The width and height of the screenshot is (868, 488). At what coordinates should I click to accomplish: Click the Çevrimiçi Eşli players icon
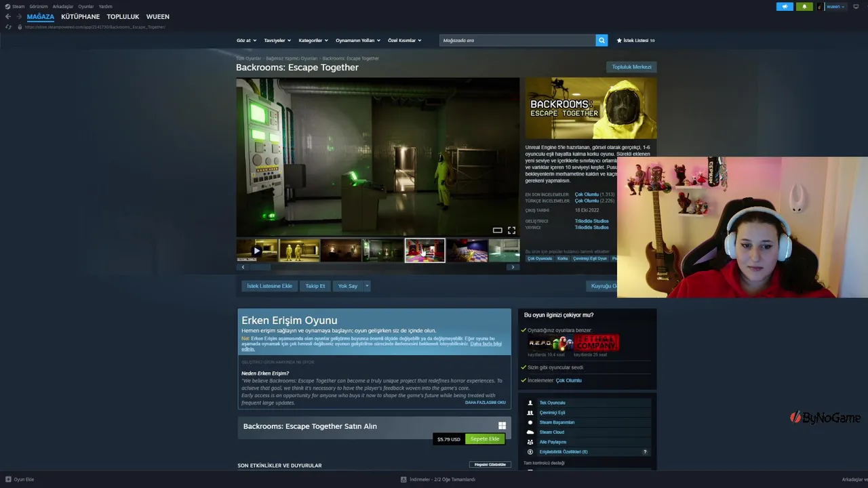530,412
